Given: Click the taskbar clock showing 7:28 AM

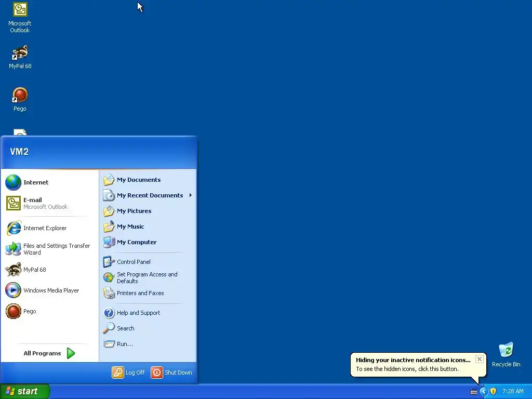Looking at the screenshot, I should point(513,392).
